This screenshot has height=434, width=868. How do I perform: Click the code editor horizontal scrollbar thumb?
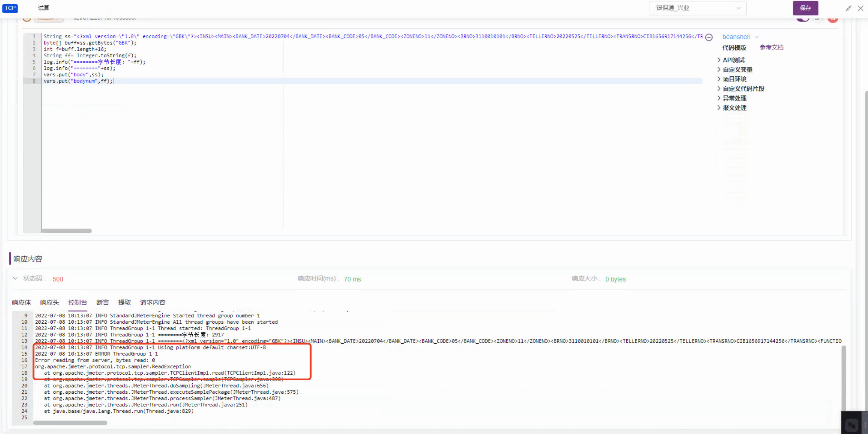[67, 231]
